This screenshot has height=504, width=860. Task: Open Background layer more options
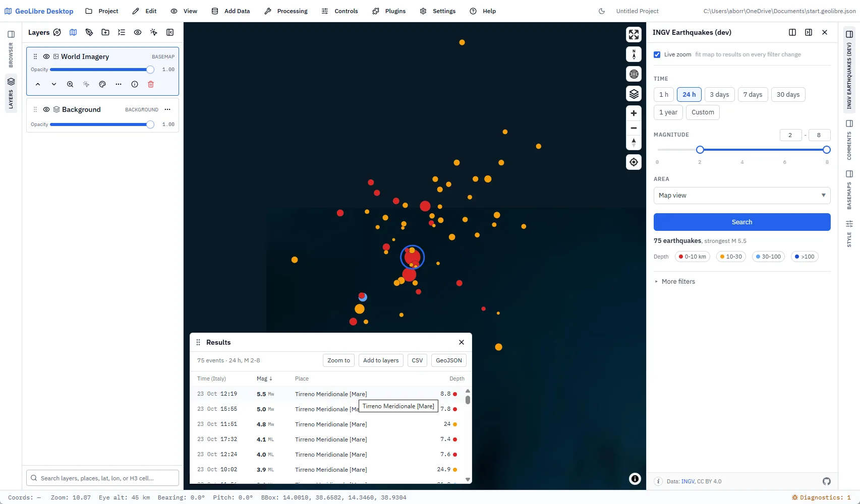(167, 109)
